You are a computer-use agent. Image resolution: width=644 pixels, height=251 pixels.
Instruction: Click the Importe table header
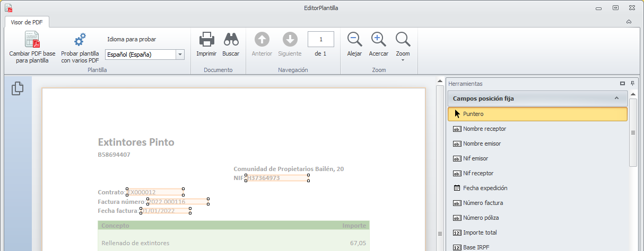pyautogui.click(x=354, y=226)
